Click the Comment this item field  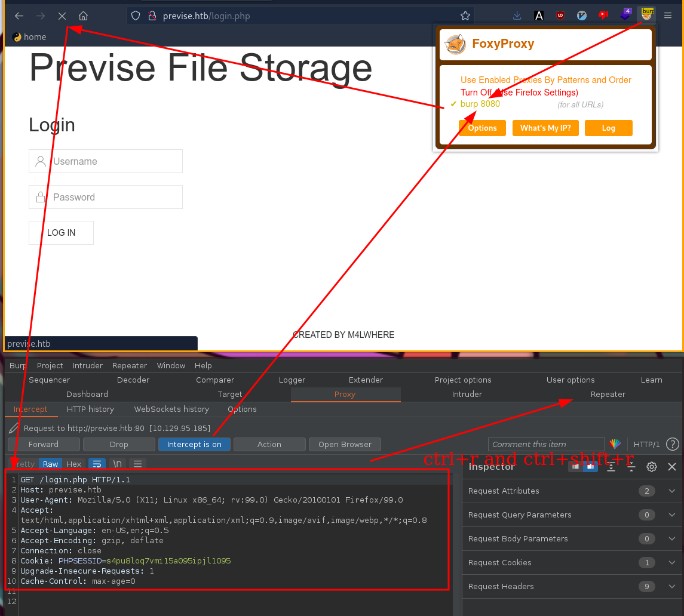pos(546,444)
